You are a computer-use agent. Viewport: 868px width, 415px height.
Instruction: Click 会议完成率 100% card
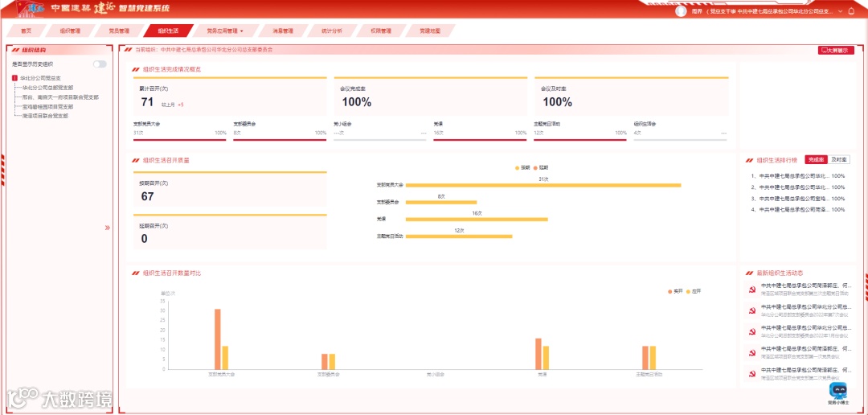(431, 97)
